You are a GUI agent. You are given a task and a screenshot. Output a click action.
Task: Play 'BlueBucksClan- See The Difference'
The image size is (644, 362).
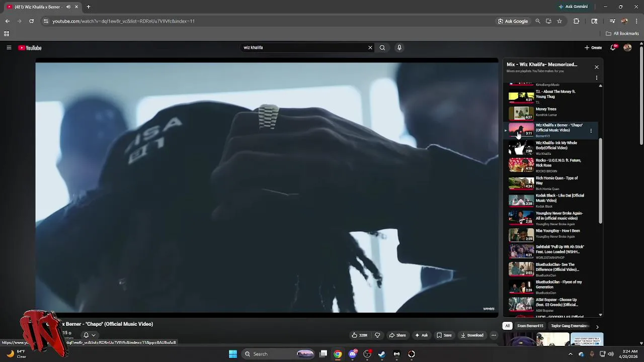pos(552,269)
